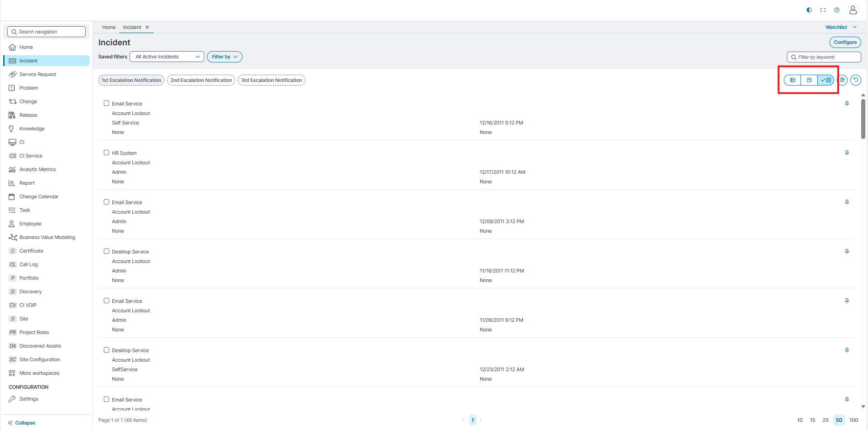Open the help question mark icon

click(837, 10)
